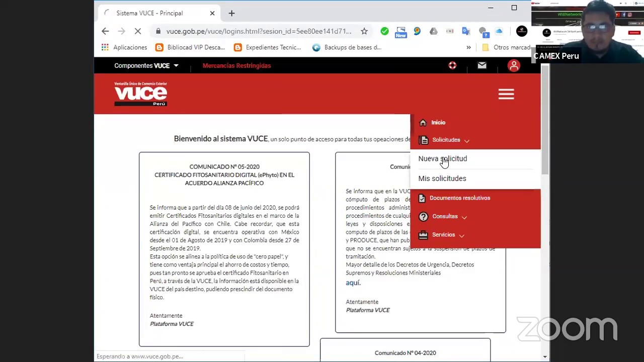Click the Otros marcadores folder icon
The height and width of the screenshot is (362, 644).
pos(486,47)
